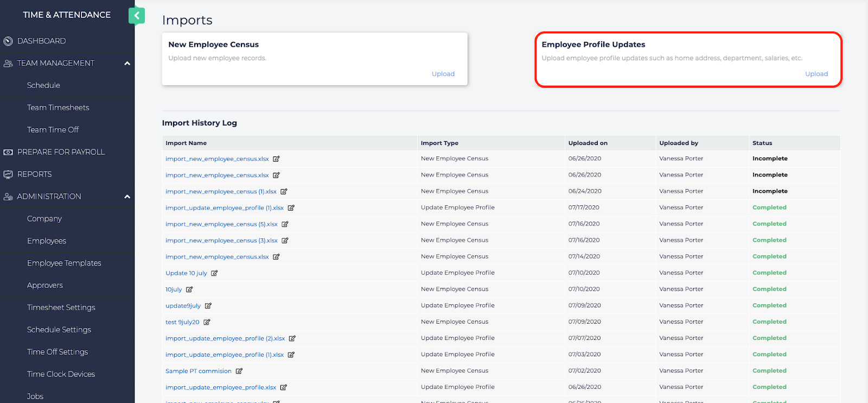Image resolution: width=868 pixels, height=403 pixels.
Task: Click edit icon next to test 9july20
Action: 207,322
